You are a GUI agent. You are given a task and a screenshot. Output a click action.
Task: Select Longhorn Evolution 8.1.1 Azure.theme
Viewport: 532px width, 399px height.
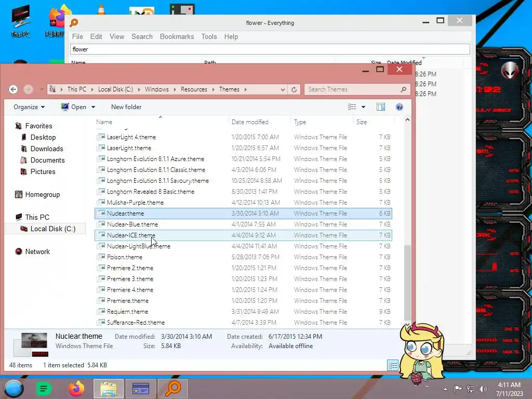coord(243,159)
